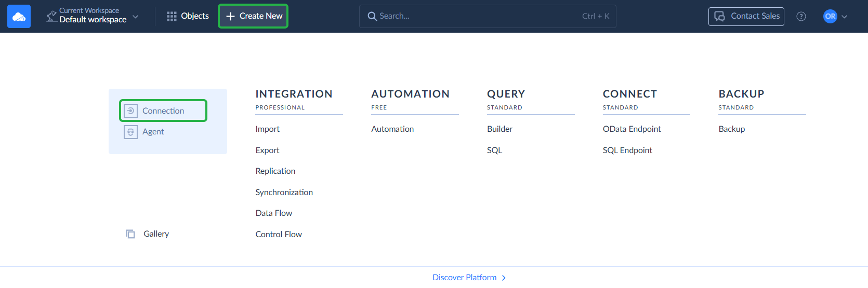868x288 pixels.
Task: Select Import under Integration
Action: pyautogui.click(x=267, y=129)
